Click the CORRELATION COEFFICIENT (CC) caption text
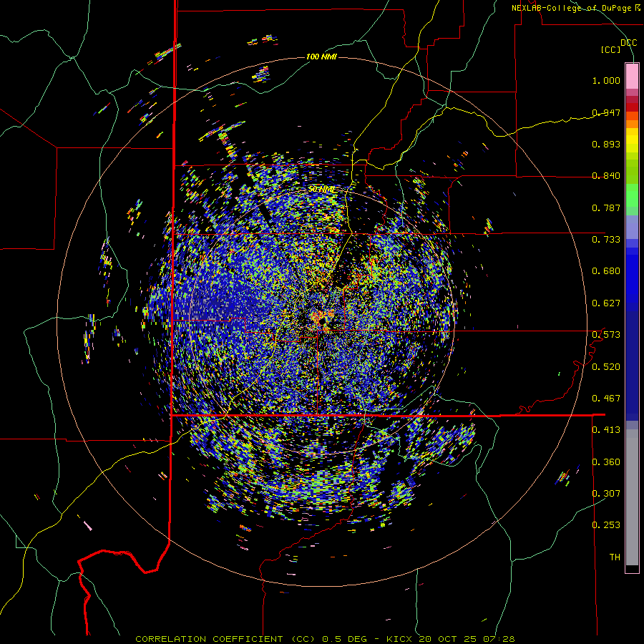The width and height of the screenshot is (644, 644). tap(225, 639)
